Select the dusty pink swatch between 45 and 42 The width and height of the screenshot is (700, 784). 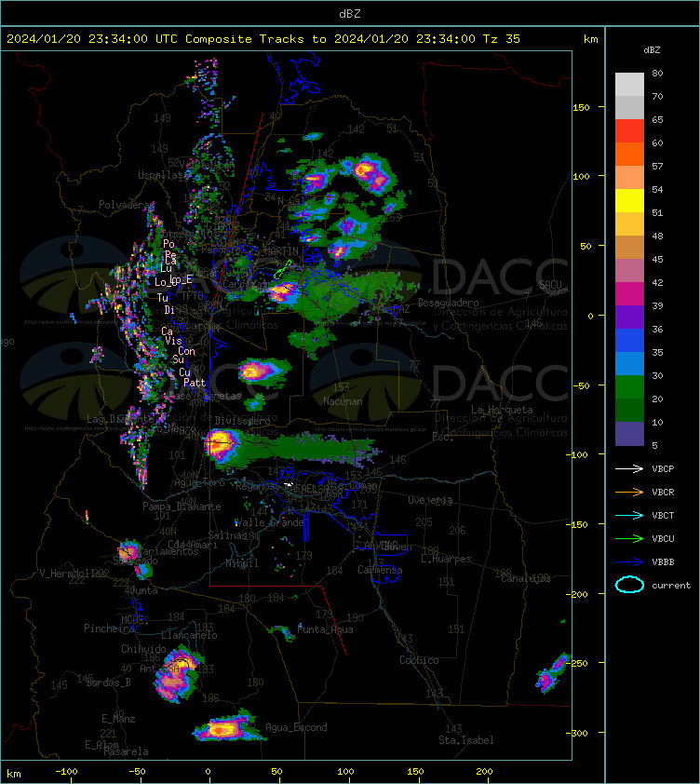tap(629, 270)
